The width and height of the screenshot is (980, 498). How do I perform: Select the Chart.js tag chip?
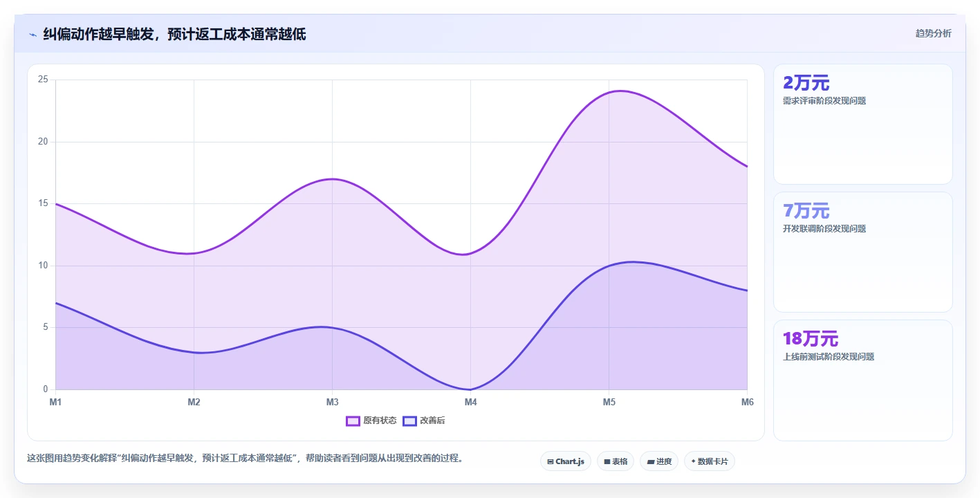[565, 461]
